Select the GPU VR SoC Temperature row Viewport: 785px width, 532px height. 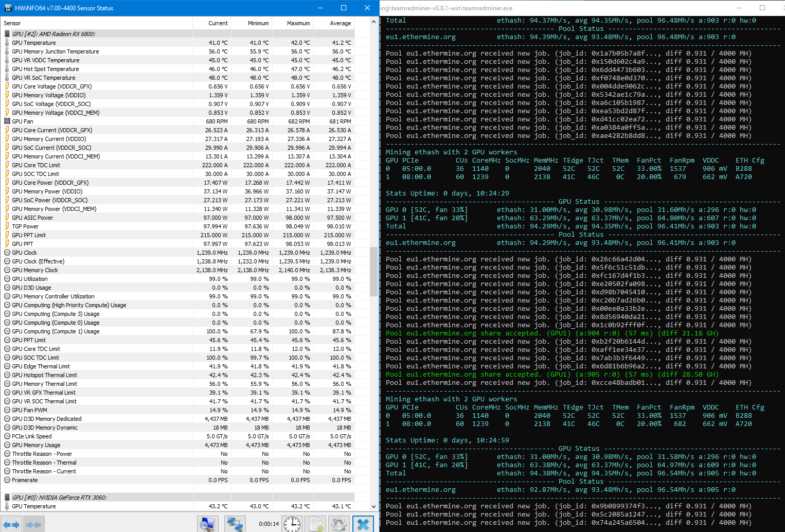click(x=177, y=78)
